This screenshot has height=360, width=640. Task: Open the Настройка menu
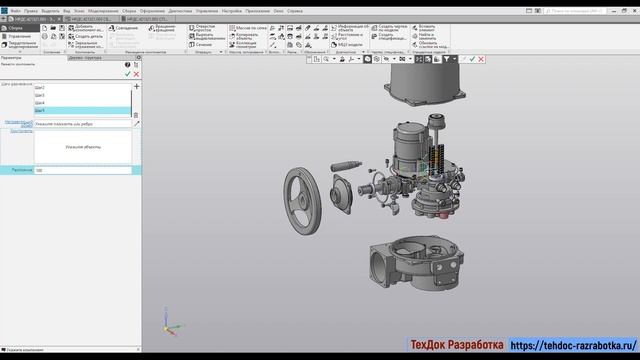(232, 11)
